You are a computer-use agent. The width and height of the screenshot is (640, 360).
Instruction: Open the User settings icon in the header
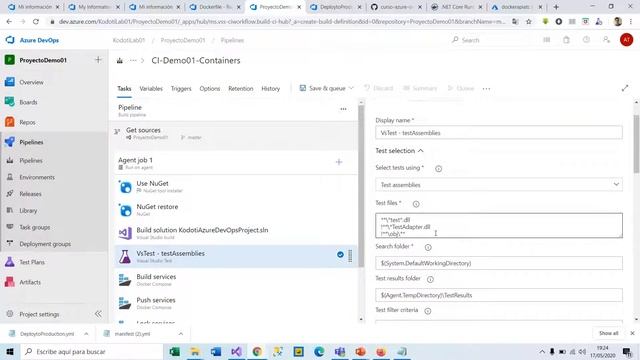click(x=606, y=40)
